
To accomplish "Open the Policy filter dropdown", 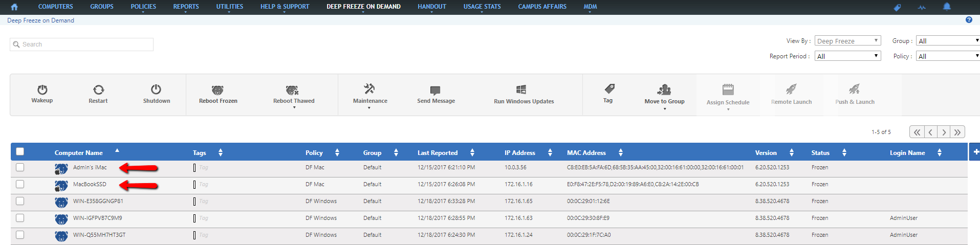I will tap(948, 56).
